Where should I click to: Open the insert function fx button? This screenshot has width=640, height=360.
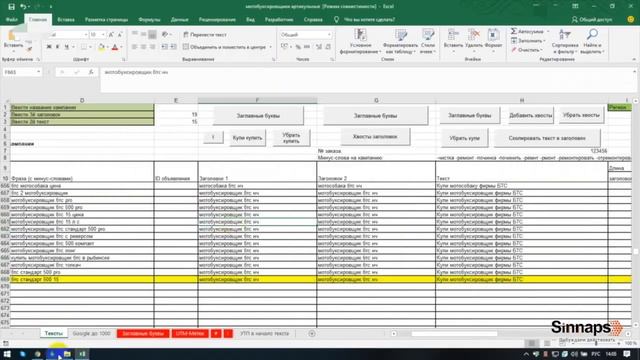point(91,72)
